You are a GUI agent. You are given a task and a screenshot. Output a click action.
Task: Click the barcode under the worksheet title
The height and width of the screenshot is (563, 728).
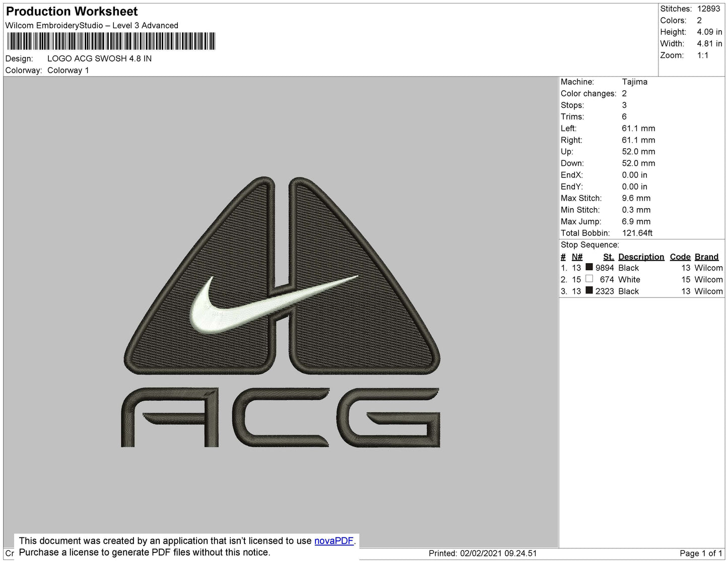pyautogui.click(x=111, y=41)
